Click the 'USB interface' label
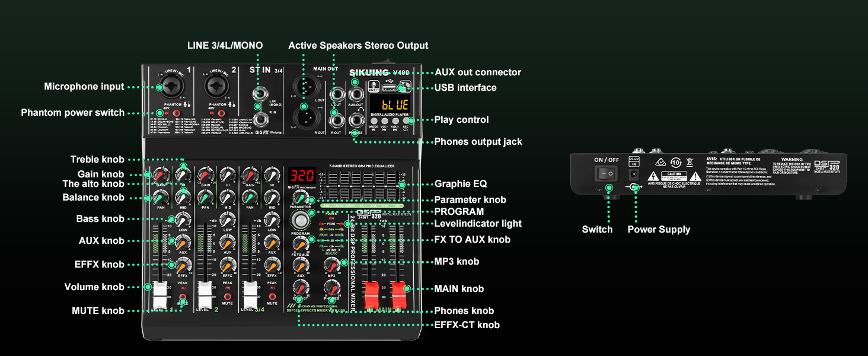Image resolution: width=868 pixels, height=356 pixels. (x=465, y=88)
